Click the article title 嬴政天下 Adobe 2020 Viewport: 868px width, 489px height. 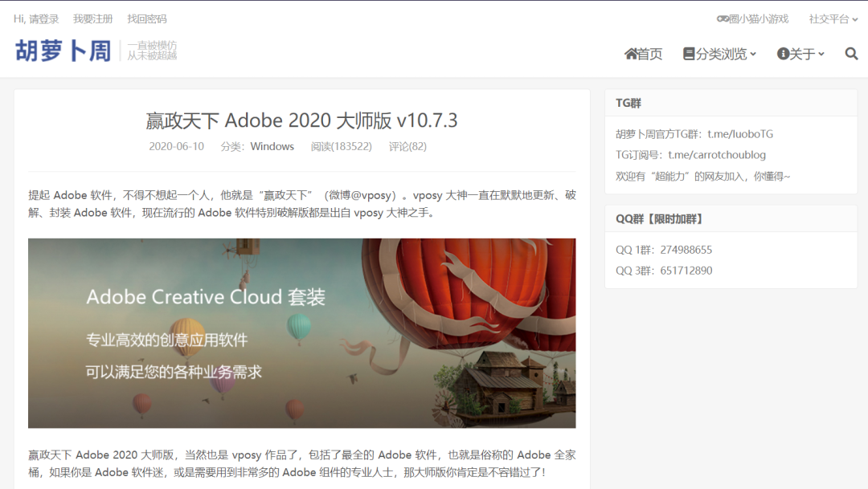tap(301, 120)
